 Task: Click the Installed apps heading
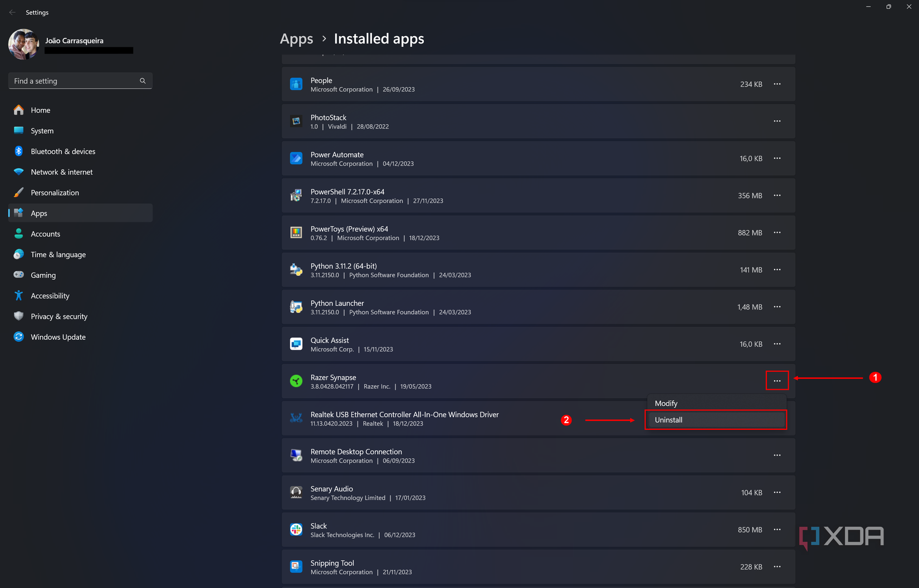click(379, 39)
